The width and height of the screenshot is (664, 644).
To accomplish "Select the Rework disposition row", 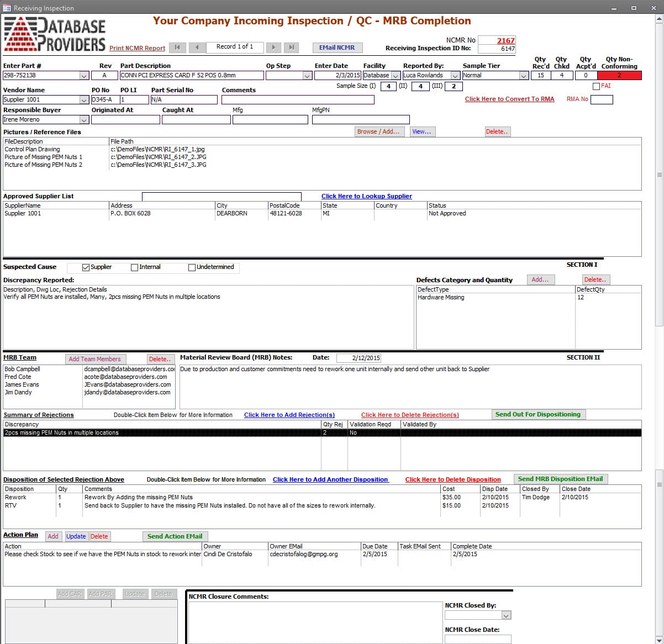I will [322, 497].
